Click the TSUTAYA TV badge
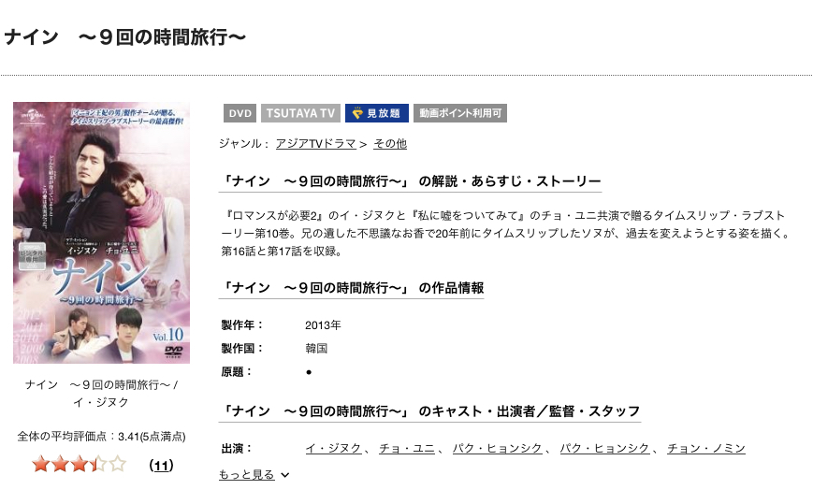813x504 pixels. (x=300, y=113)
